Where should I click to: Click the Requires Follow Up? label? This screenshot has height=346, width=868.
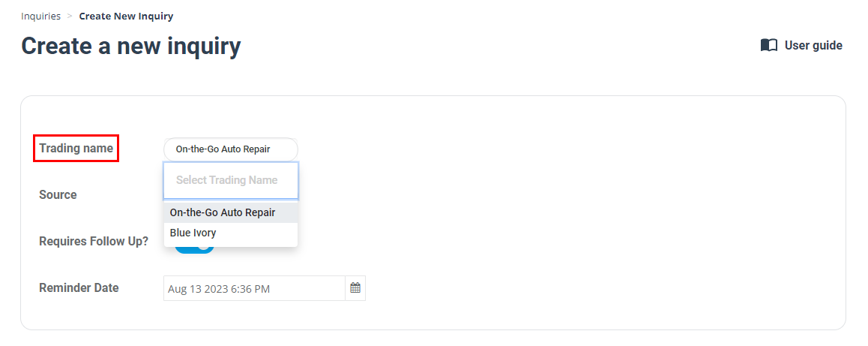[x=94, y=242]
